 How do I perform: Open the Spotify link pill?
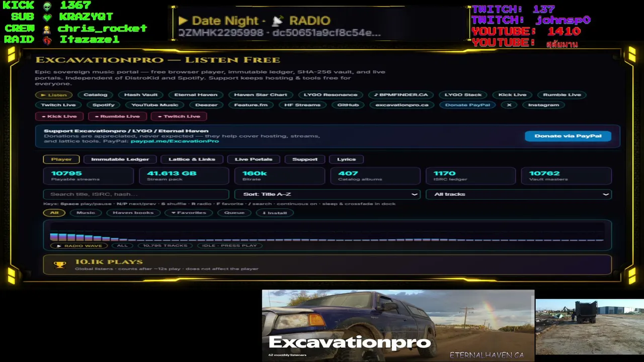[104, 105]
